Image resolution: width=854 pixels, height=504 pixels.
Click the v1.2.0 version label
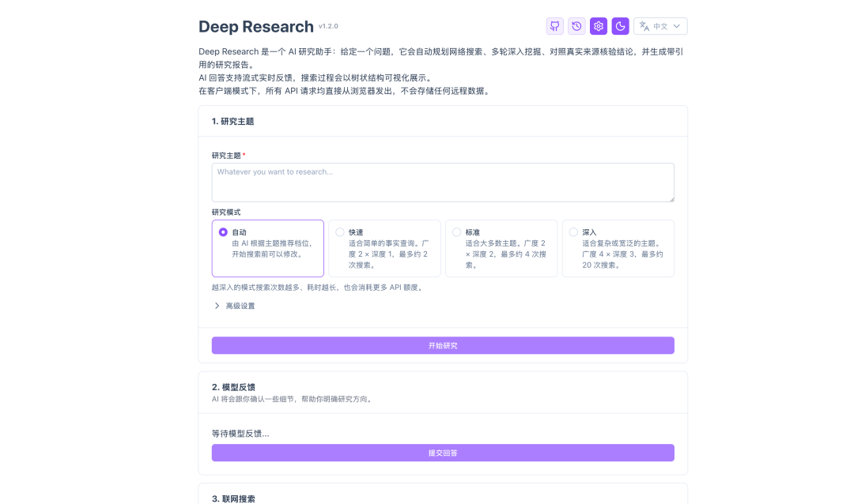click(x=328, y=26)
